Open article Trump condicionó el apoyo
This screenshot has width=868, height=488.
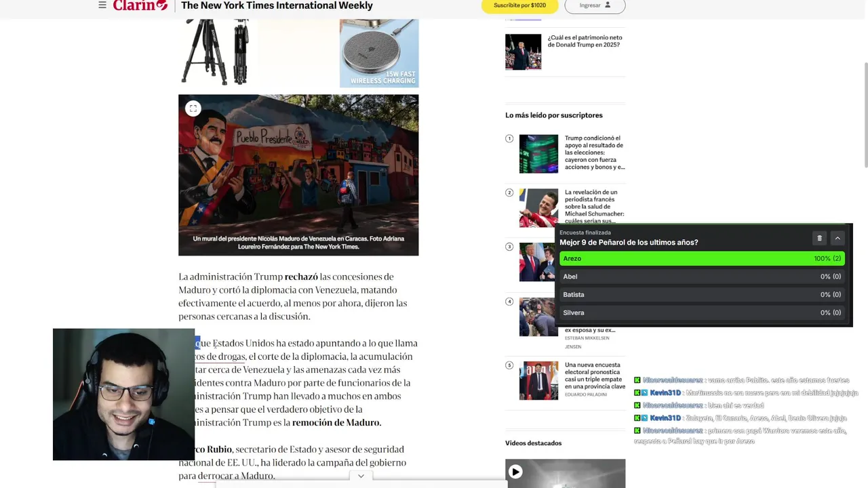coord(595,152)
